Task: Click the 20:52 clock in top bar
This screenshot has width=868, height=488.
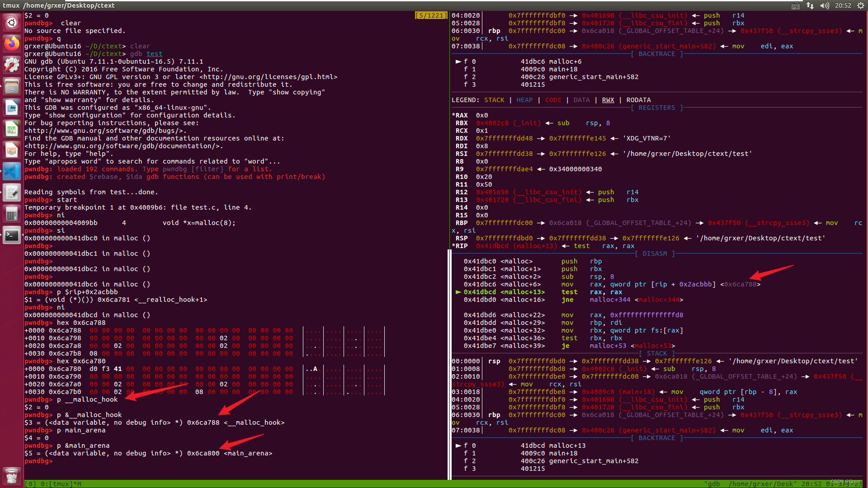Action: (x=843, y=5)
